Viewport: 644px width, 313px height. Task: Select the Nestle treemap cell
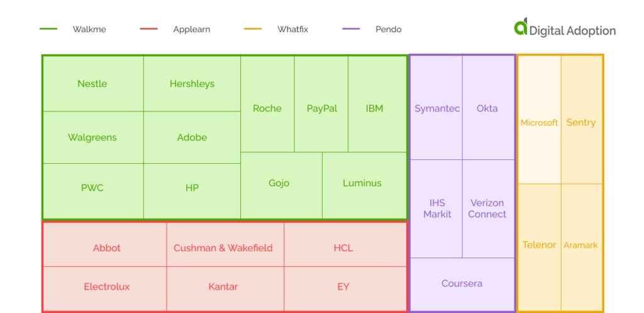92,84
